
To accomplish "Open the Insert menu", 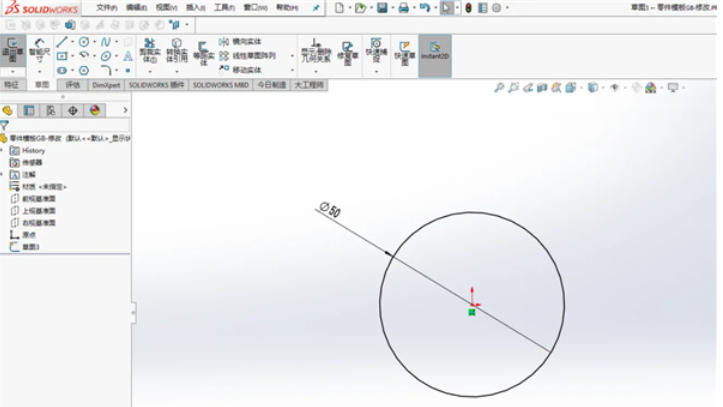I will coord(194,7).
